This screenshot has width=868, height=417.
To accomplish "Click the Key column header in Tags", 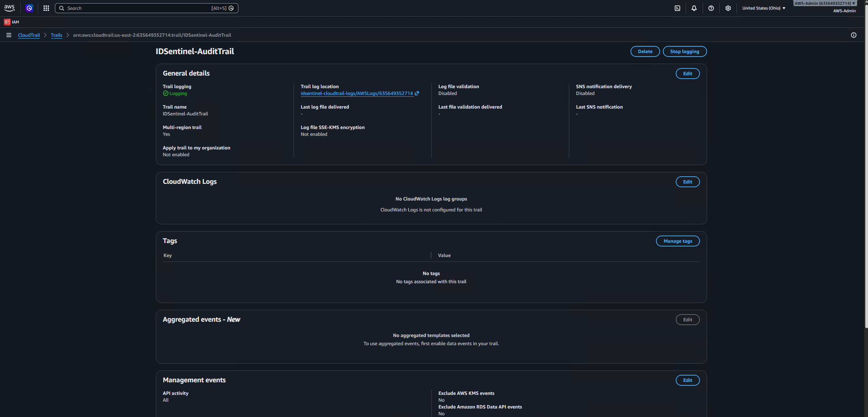I will pos(168,255).
